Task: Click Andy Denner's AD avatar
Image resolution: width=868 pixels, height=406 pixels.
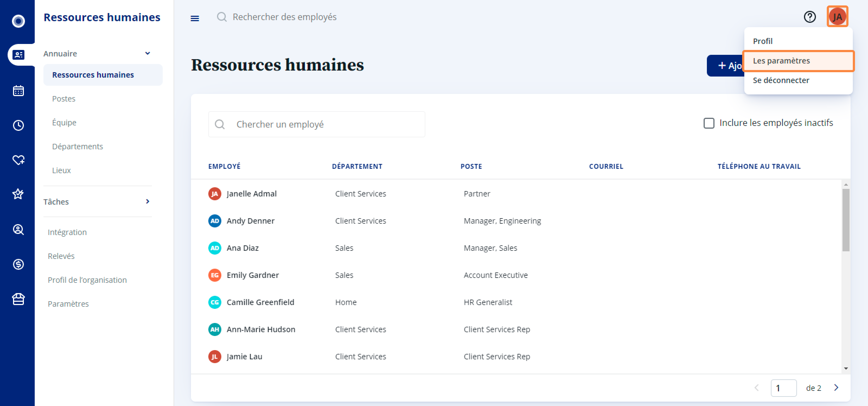Action: [215, 221]
